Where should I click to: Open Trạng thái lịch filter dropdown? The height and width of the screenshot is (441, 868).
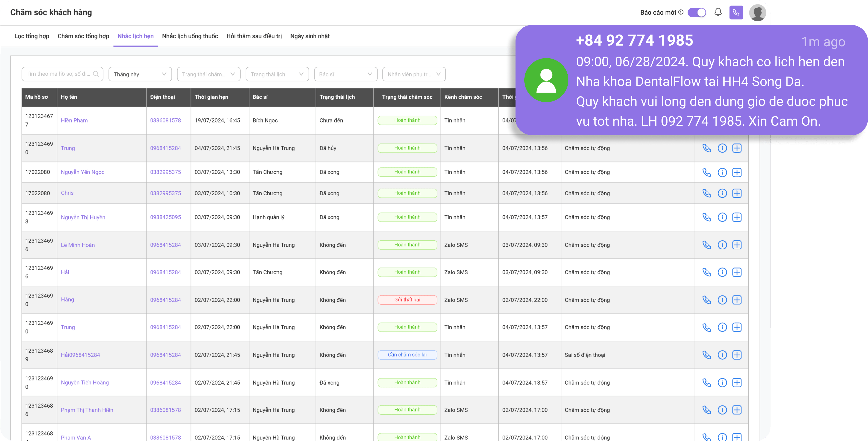click(277, 74)
